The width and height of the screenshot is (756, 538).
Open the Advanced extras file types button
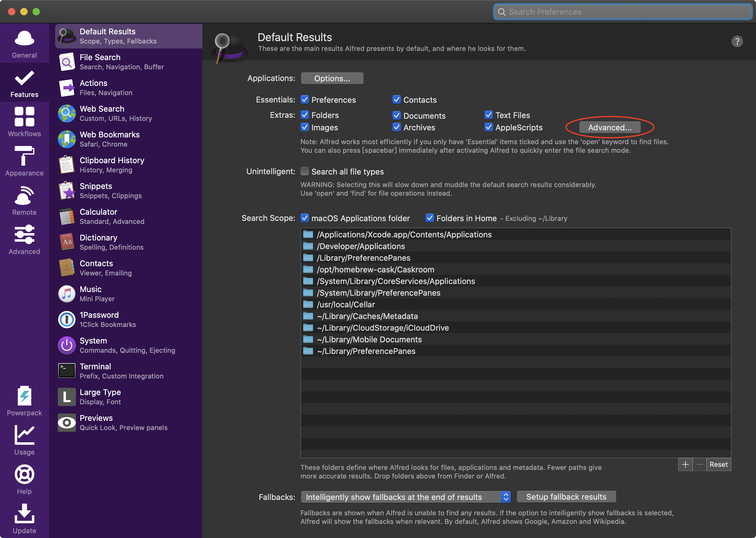click(610, 128)
